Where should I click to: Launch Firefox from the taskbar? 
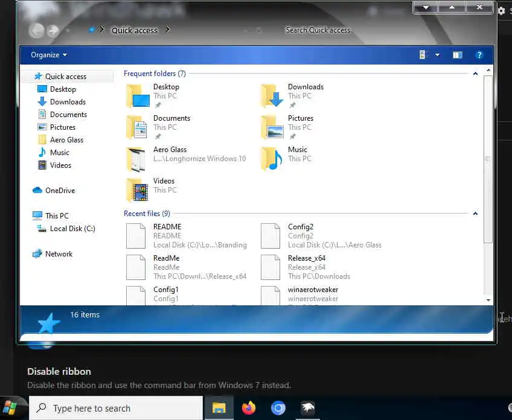click(249, 408)
